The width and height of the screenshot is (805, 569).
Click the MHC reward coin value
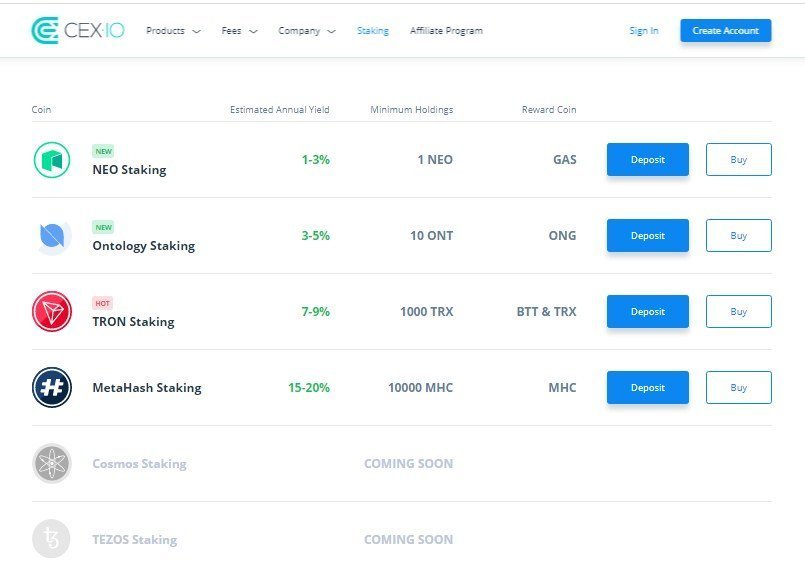click(563, 388)
